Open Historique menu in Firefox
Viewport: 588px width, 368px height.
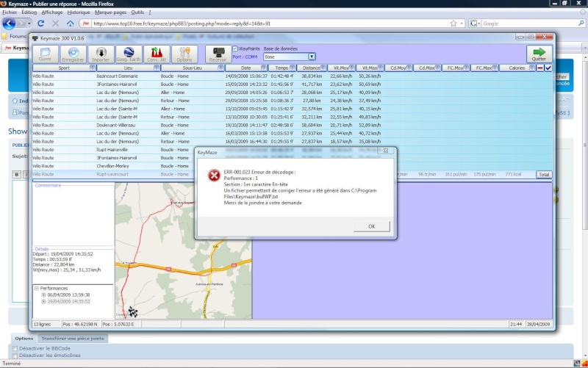79,12
